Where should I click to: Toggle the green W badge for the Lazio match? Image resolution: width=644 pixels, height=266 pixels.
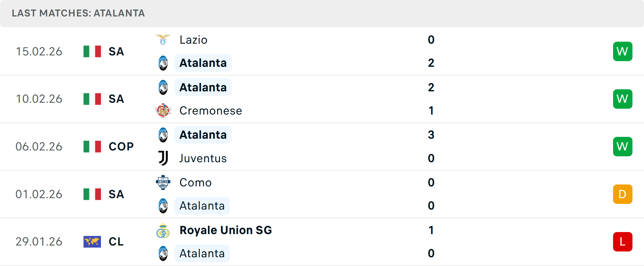click(623, 51)
